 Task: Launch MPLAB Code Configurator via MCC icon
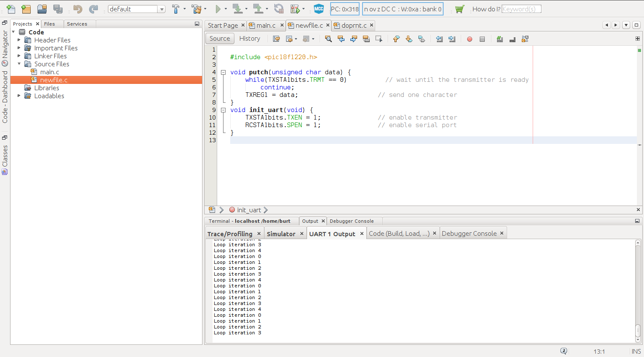point(319,9)
